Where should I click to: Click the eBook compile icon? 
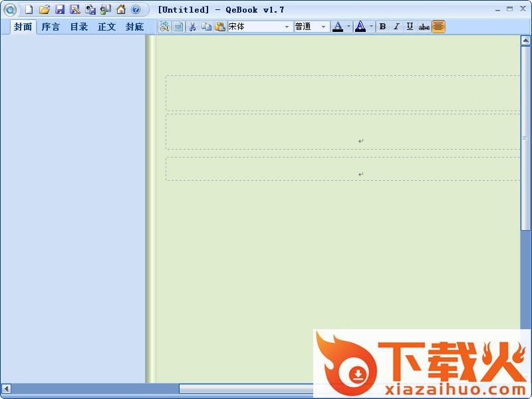(x=90, y=9)
